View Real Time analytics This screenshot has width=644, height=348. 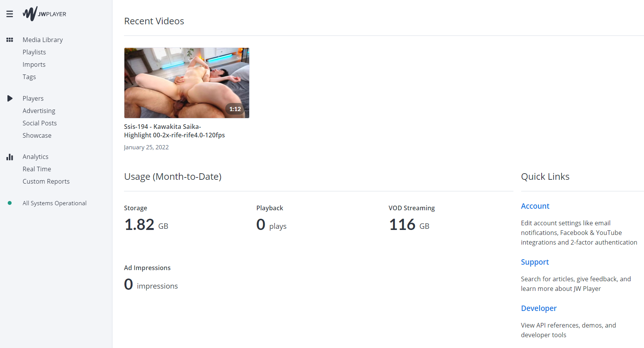[37, 169]
